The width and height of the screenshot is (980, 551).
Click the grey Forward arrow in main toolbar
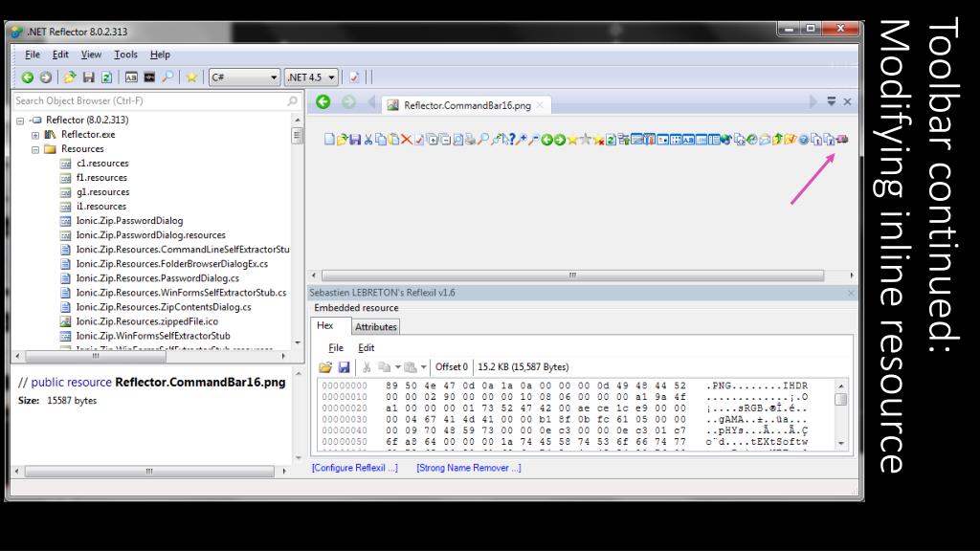click(x=46, y=77)
